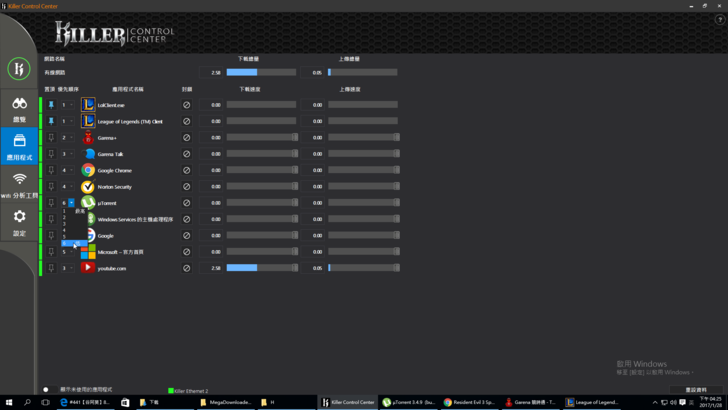Click the League of Legends (TM) Client icon
Image resolution: width=728 pixels, height=410 pixels.
tap(88, 121)
